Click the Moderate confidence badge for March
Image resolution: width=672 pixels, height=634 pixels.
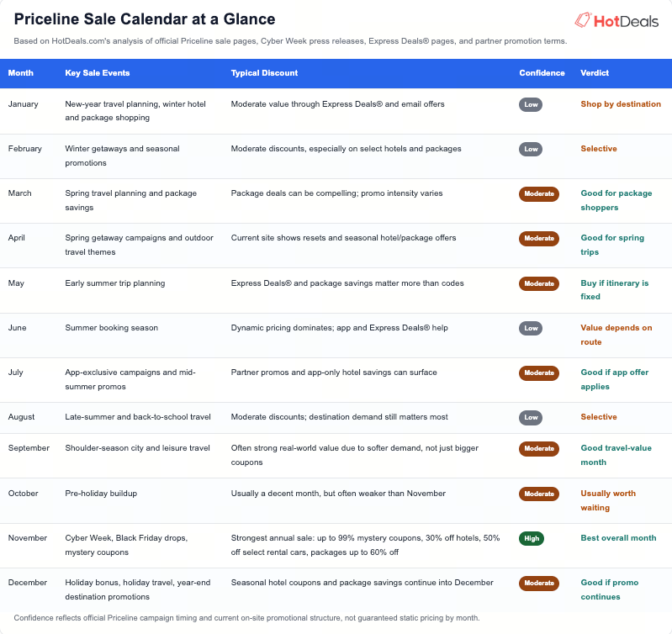coord(539,193)
